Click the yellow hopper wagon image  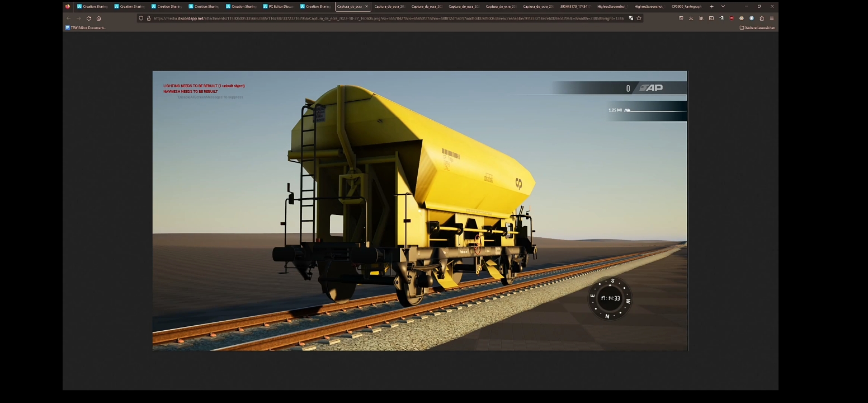click(419, 210)
